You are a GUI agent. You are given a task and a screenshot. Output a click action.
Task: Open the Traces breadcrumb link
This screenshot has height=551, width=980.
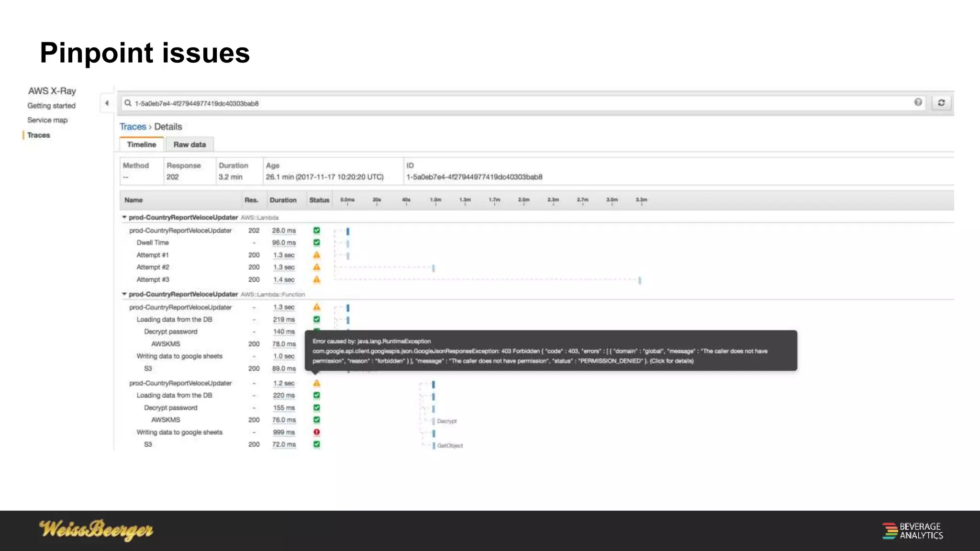coord(133,127)
